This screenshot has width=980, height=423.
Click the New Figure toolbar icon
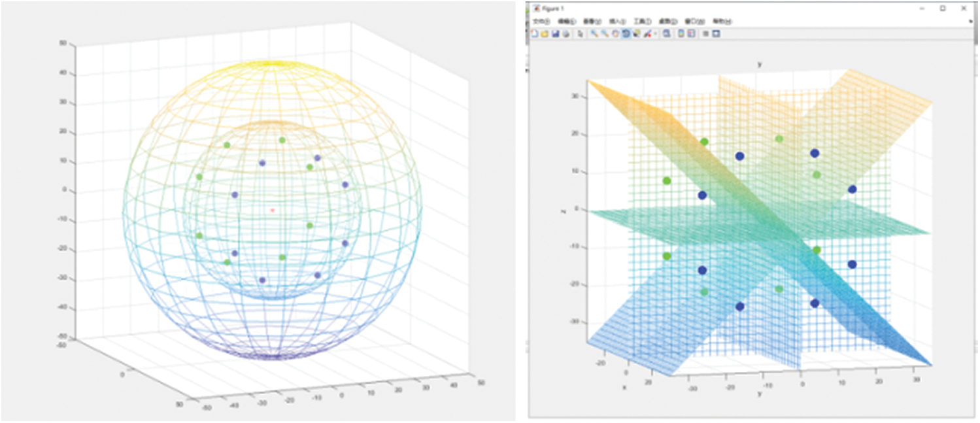535,33
